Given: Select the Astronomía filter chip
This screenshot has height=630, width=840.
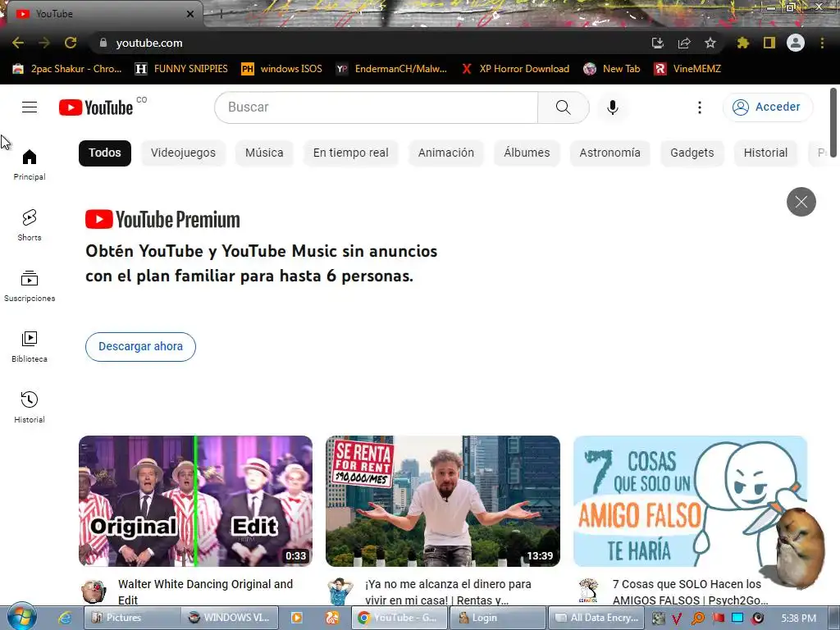Looking at the screenshot, I should [609, 153].
